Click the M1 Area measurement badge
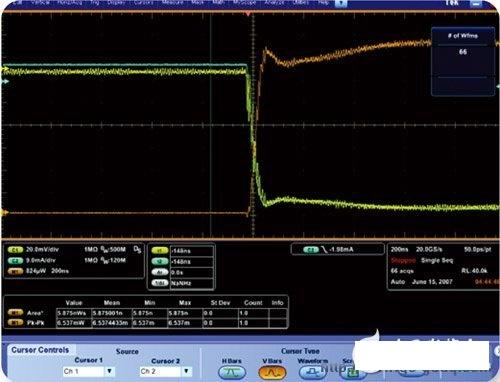The image size is (500, 382). [x=15, y=313]
